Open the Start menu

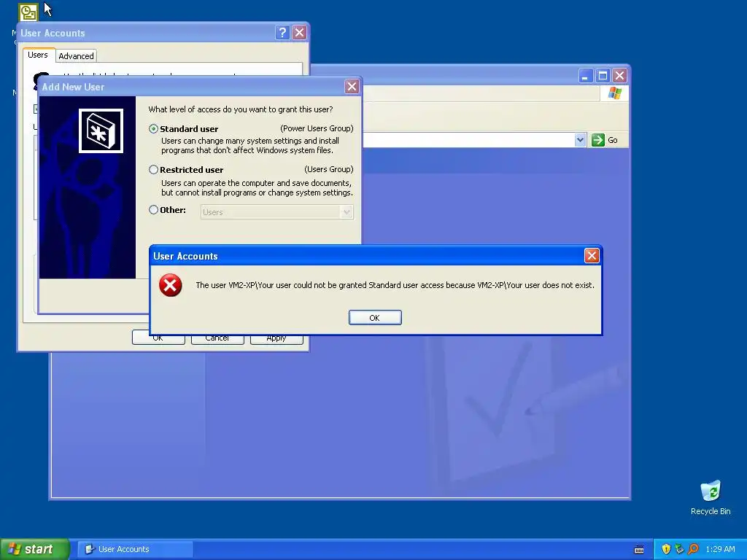click(x=35, y=549)
